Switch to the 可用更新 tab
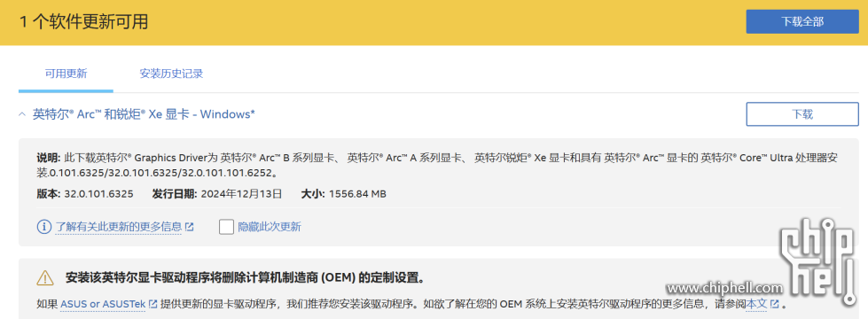868x319 pixels. pos(66,74)
